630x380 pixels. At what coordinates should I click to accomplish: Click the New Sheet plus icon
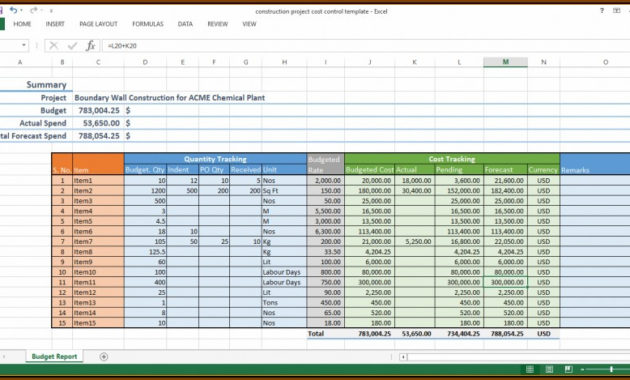[104, 357]
